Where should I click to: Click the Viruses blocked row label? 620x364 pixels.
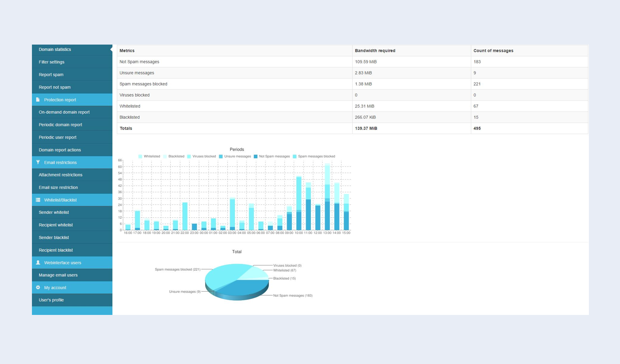click(x=134, y=95)
